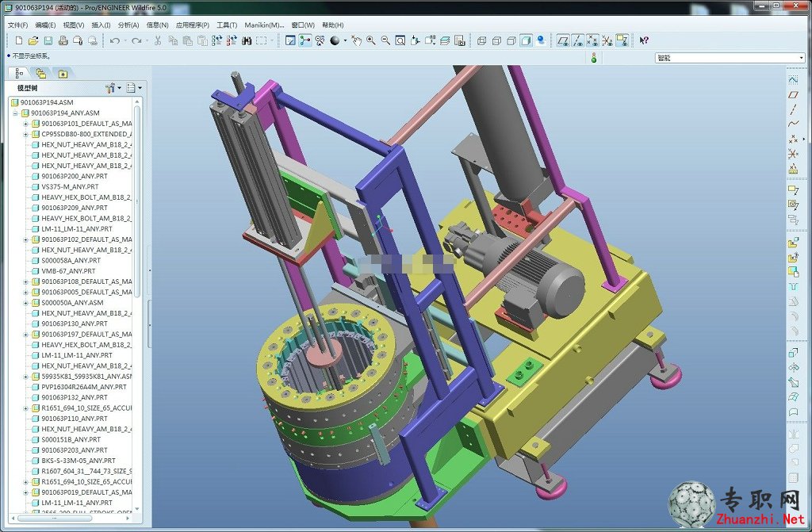Select VMB-67_ANY.PRT in model tree

(x=68, y=271)
